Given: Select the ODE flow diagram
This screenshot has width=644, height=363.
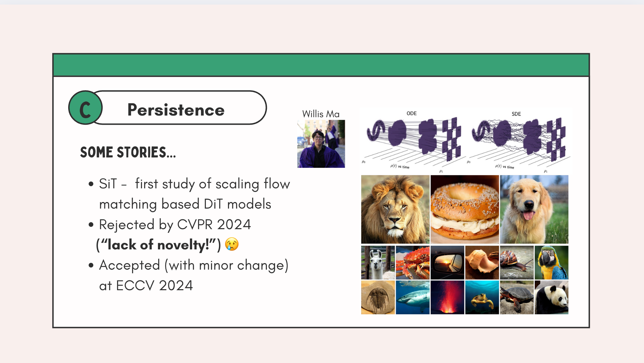Looking at the screenshot, I should (413, 141).
